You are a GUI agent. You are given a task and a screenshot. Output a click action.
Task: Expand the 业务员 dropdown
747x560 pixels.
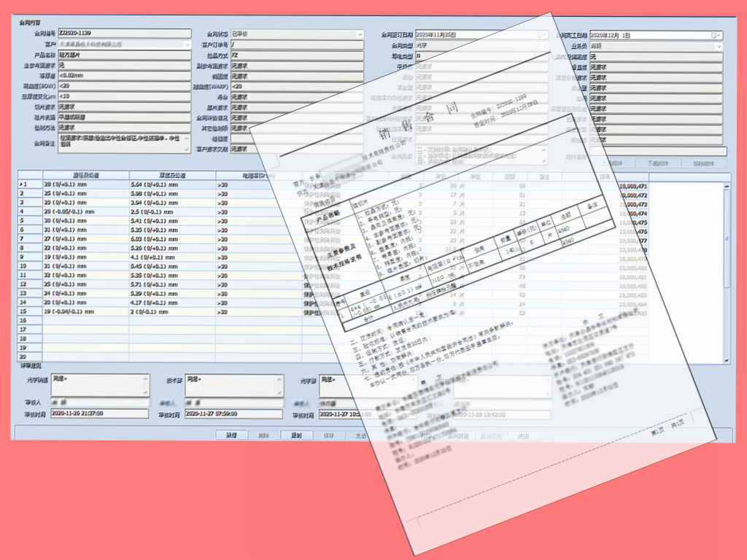click(x=719, y=46)
